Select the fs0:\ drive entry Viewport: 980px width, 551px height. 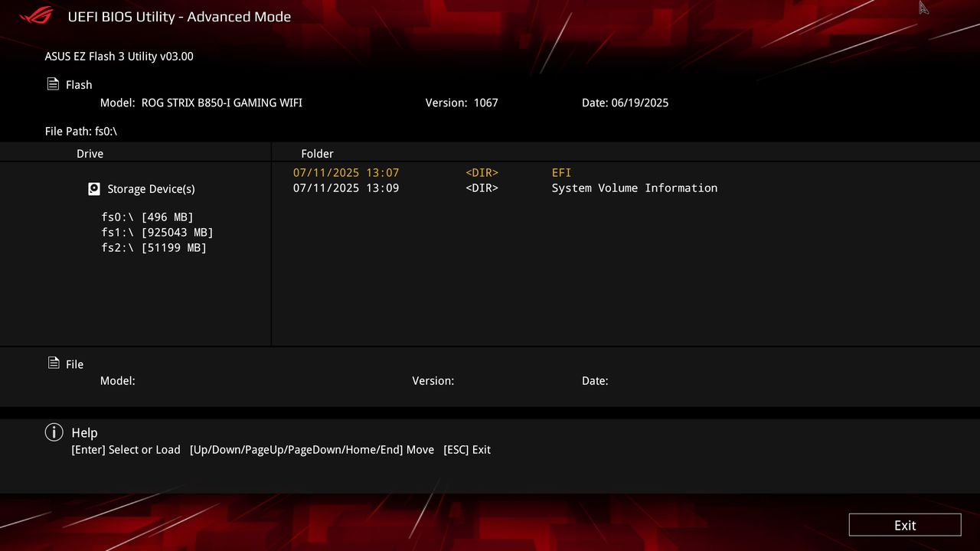click(146, 217)
